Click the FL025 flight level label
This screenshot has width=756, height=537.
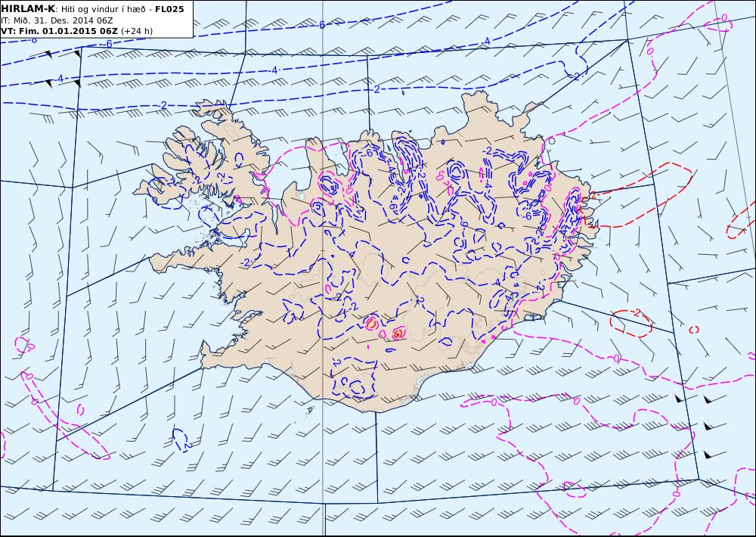169,9
